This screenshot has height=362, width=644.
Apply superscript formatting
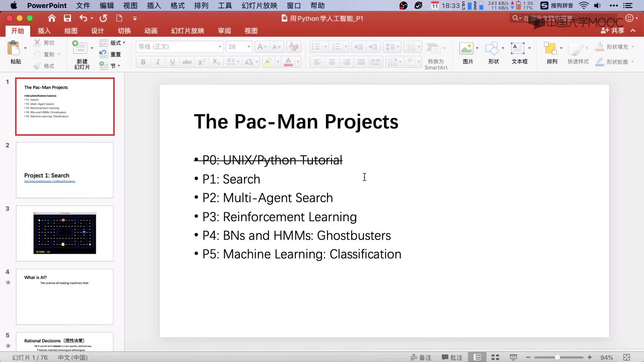tap(202, 62)
